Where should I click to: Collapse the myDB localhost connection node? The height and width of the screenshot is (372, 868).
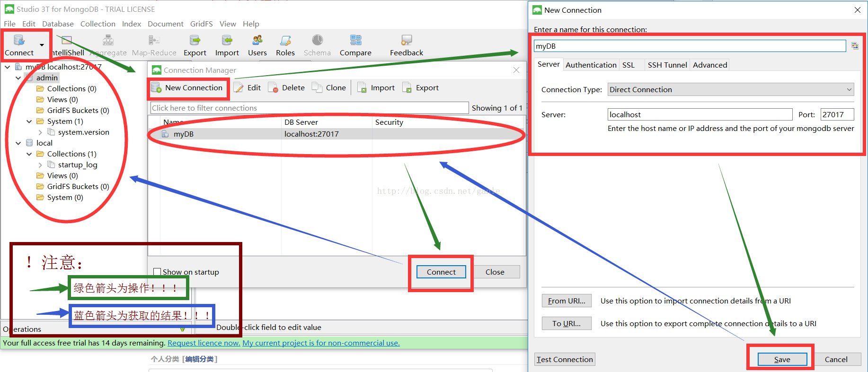[8, 67]
